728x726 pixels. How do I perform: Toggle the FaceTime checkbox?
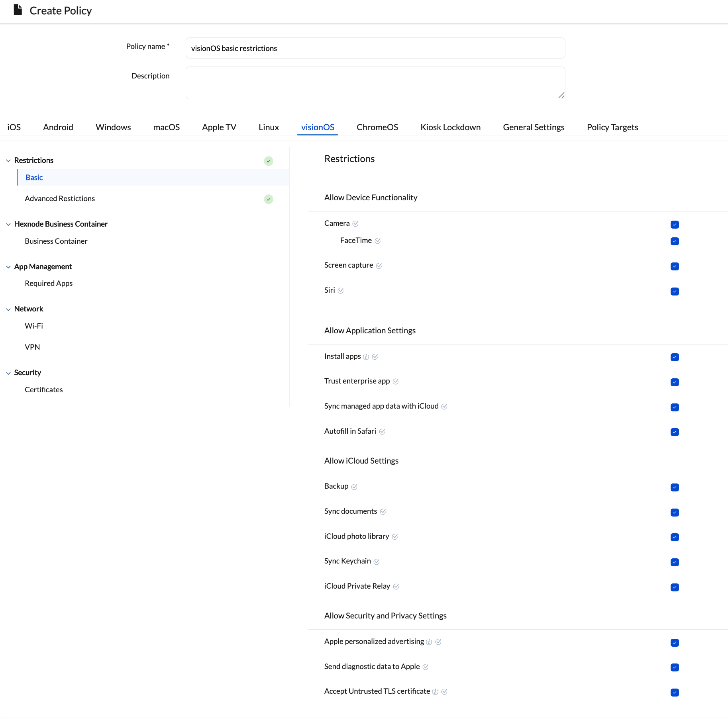coord(675,241)
